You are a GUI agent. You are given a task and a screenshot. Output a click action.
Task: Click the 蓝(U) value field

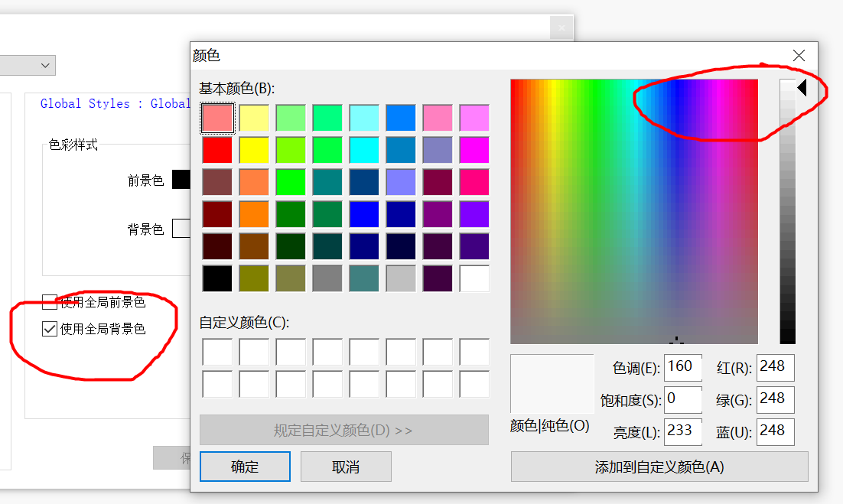pos(775,432)
